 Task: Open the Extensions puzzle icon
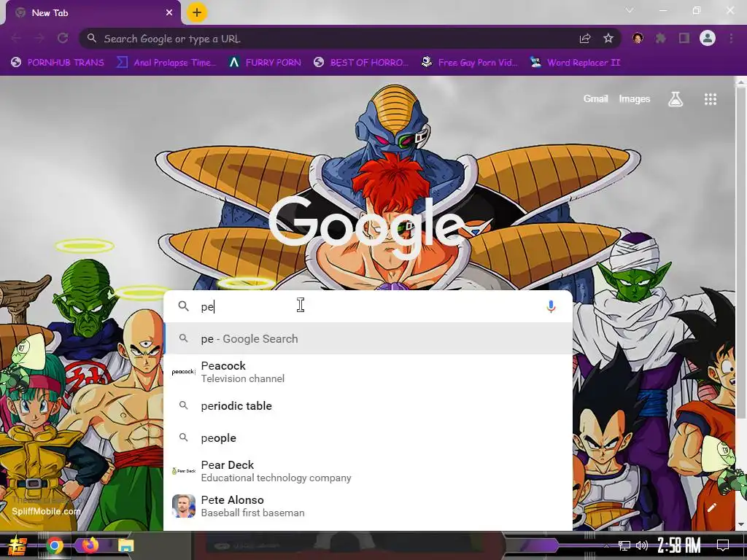coord(660,38)
